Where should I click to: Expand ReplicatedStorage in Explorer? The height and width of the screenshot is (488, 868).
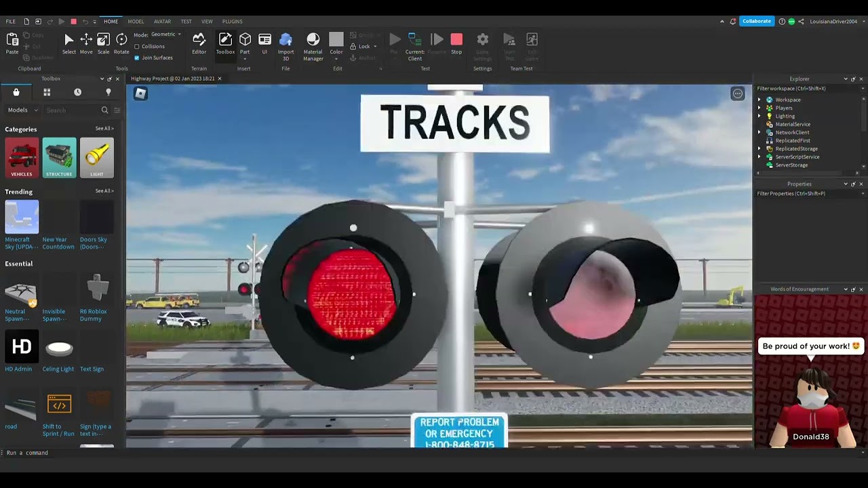759,148
